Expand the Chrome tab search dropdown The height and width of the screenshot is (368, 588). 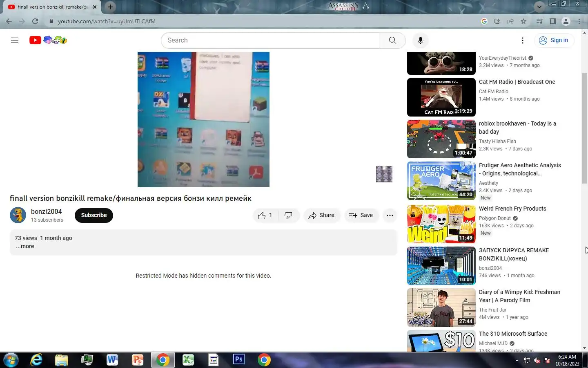pos(539,7)
